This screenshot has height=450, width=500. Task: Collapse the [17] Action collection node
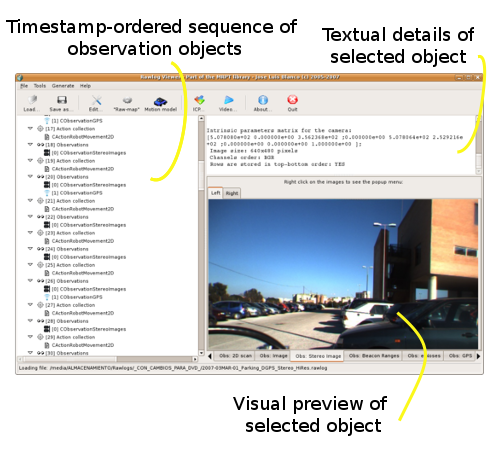point(30,128)
